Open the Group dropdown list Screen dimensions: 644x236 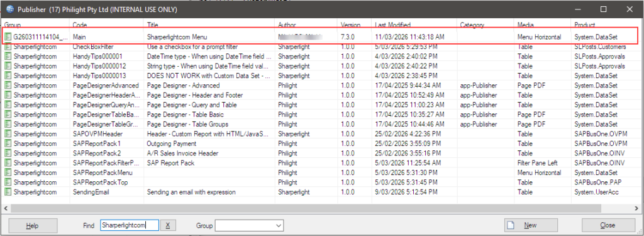279,225
